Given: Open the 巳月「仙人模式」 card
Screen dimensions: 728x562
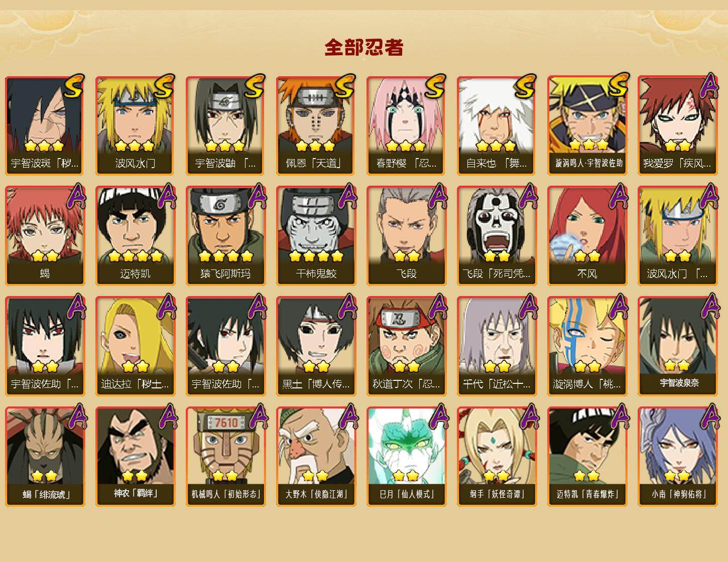Looking at the screenshot, I should [406, 457].
